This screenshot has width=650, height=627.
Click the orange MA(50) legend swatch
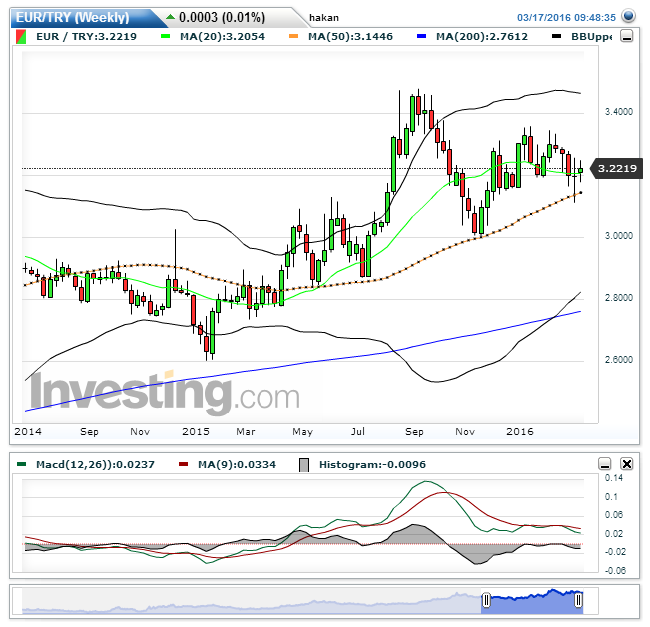(293, 36)
